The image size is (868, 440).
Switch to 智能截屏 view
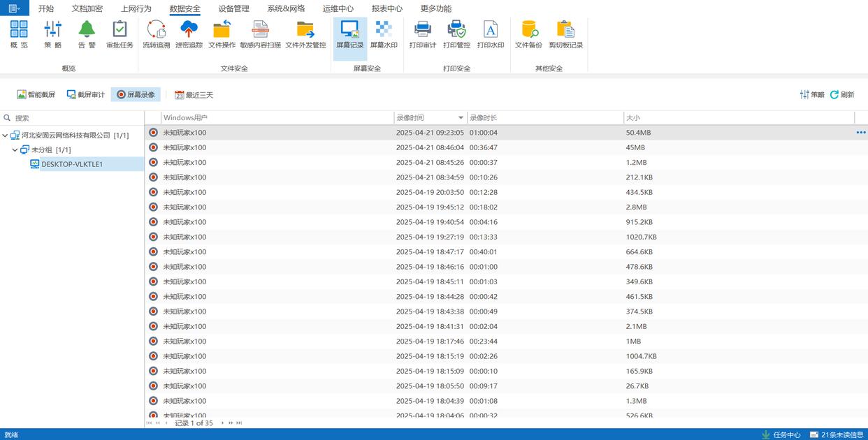pos(36,94)
